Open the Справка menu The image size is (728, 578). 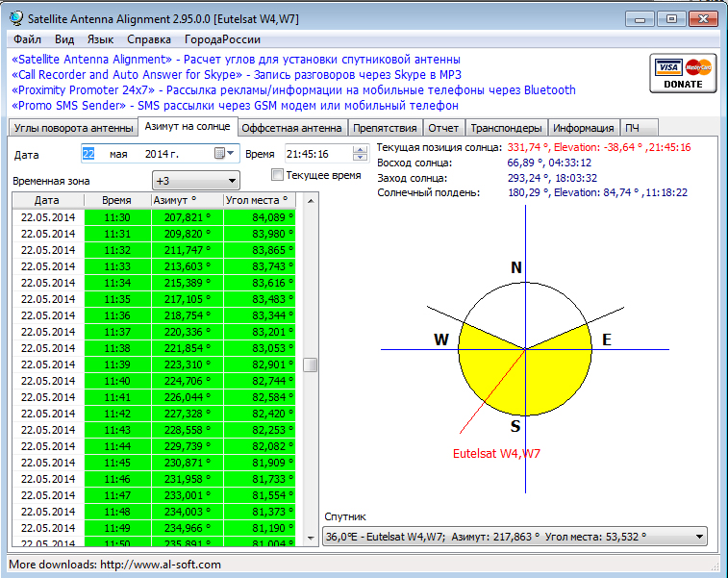[x=148, y=39]
